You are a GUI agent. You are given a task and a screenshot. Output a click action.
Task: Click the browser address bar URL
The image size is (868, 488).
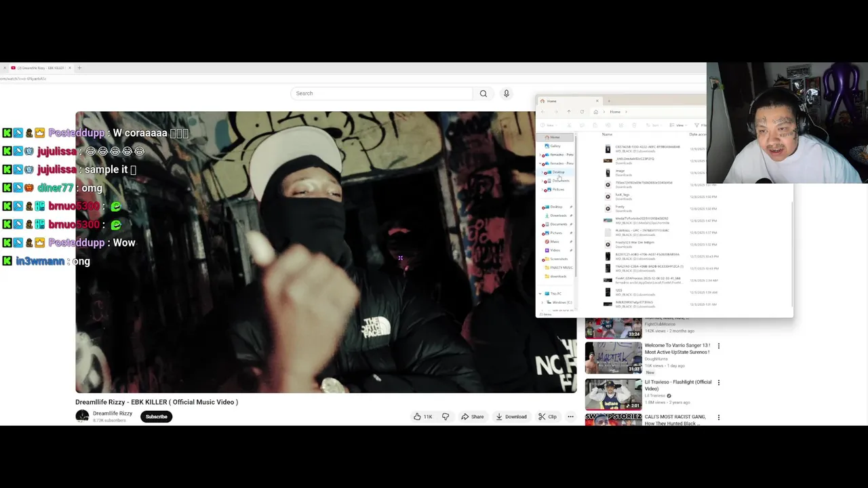tap(24, 79)
